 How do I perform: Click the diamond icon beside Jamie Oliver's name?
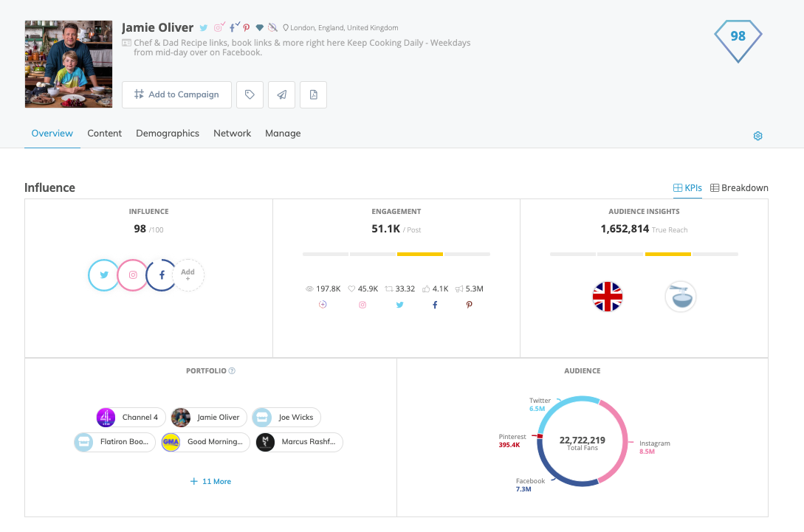click(x=260, y=28)
